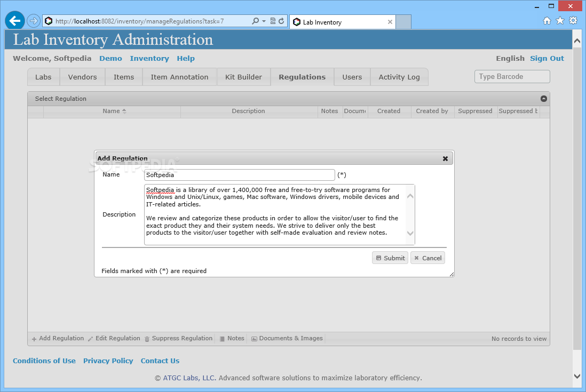Open Privacy Policy link

point(108,361)
